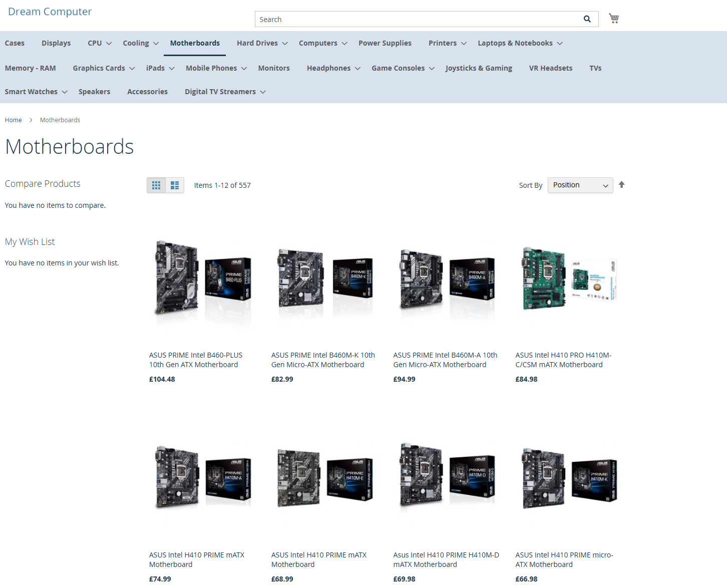
Task: Expand the Headphones menu chevron
Action: coord(357,69)
